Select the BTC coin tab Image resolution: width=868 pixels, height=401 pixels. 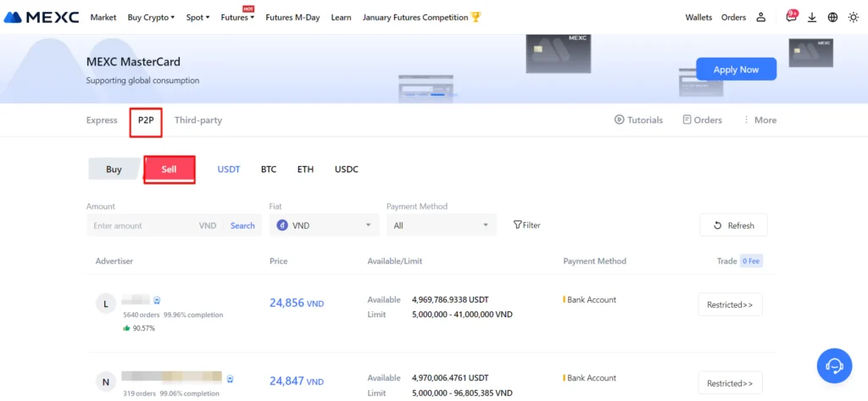pos(269,170)
